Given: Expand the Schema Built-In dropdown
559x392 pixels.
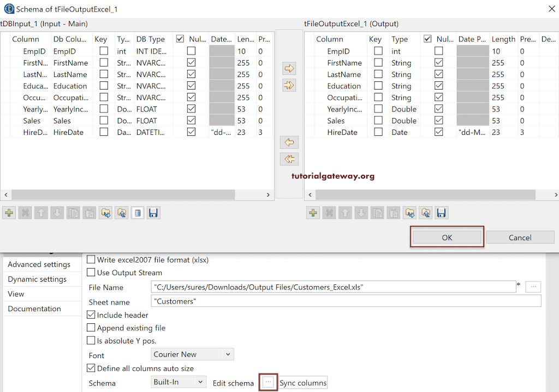Looking at the screenshot, I should (179, 383).
